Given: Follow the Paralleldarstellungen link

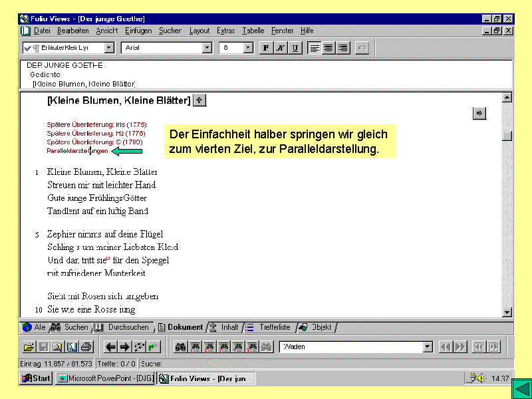Looking at the screenshot, I should tap(77, 151).
